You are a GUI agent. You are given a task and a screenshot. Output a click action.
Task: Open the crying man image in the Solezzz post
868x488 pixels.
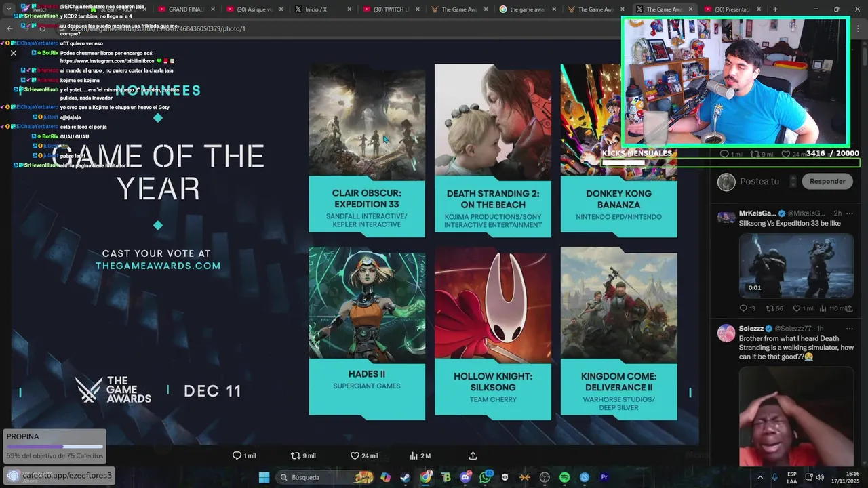click(x=796, y=417)
